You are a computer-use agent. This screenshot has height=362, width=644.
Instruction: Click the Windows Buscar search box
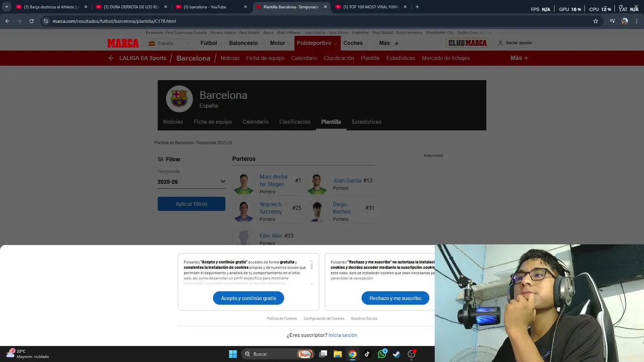click(x=277, y=354)
